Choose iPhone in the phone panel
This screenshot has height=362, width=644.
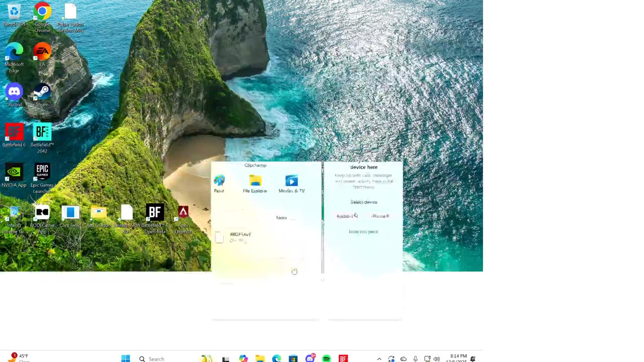tap(380, 216)
